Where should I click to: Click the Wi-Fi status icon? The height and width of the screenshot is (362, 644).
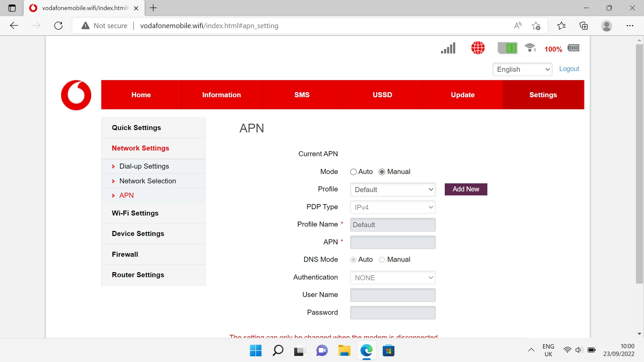(530, 48)
